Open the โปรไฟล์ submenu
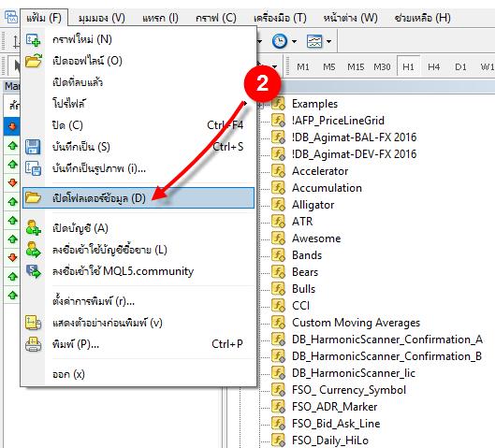Screen dimensions: 495x448 138,104
